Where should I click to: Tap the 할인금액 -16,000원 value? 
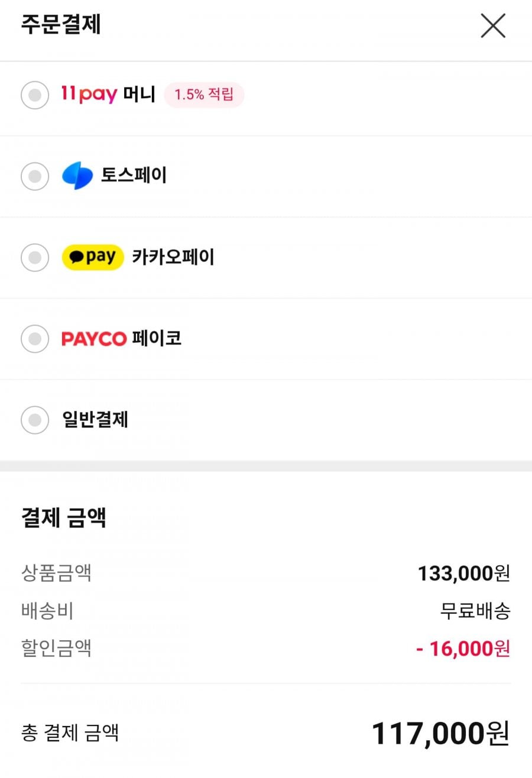(x=463, y=649)
